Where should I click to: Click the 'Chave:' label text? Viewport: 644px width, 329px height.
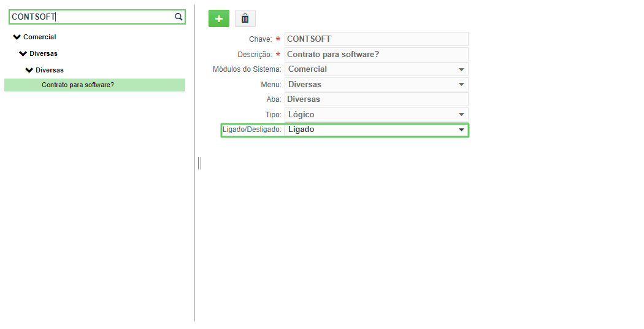click(261, 39)
